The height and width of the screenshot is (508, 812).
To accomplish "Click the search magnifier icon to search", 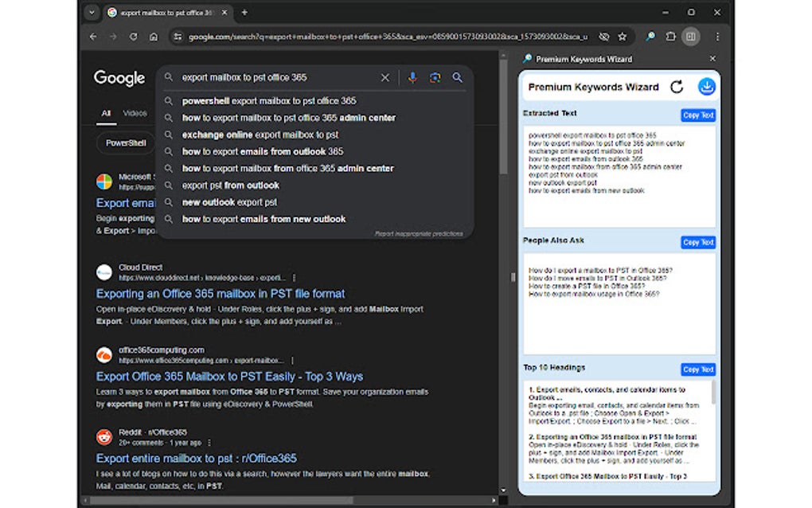I will coord(458,77).
